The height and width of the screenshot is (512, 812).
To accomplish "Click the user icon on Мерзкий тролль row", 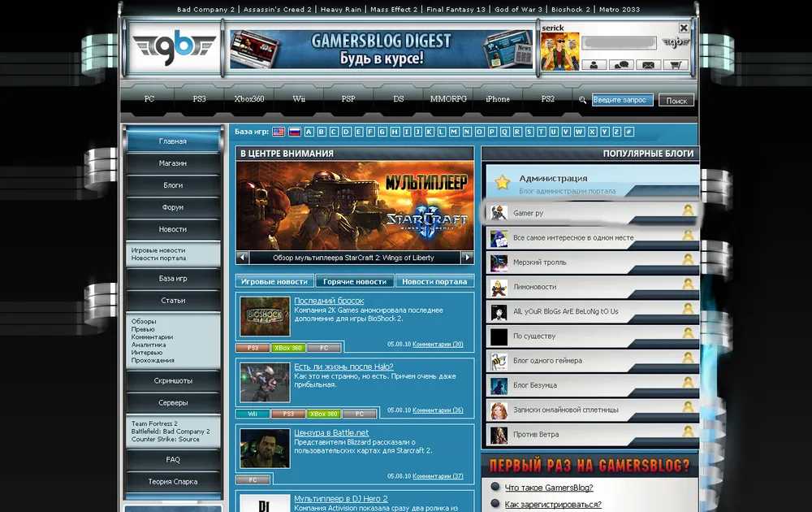I will pos(688,259).
